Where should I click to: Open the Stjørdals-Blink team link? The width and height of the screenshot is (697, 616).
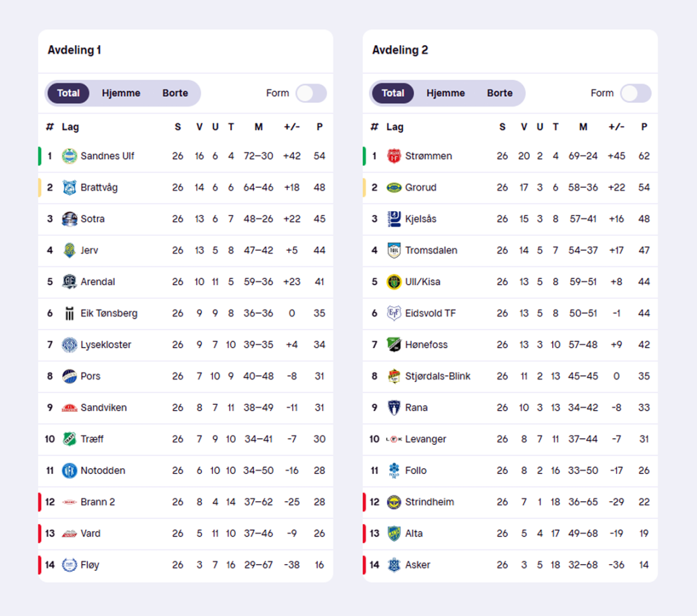point(438,376)
